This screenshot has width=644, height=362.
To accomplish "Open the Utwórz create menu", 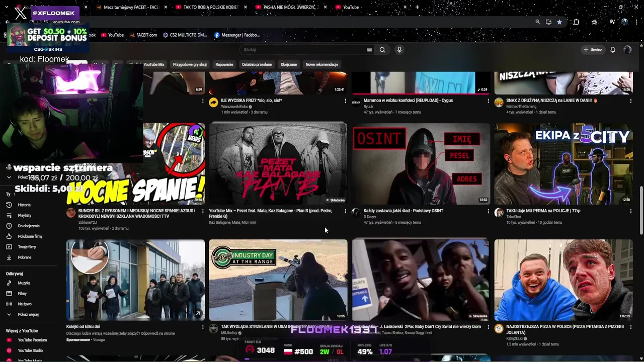I will pyautogui.click(x=592, y=50).
